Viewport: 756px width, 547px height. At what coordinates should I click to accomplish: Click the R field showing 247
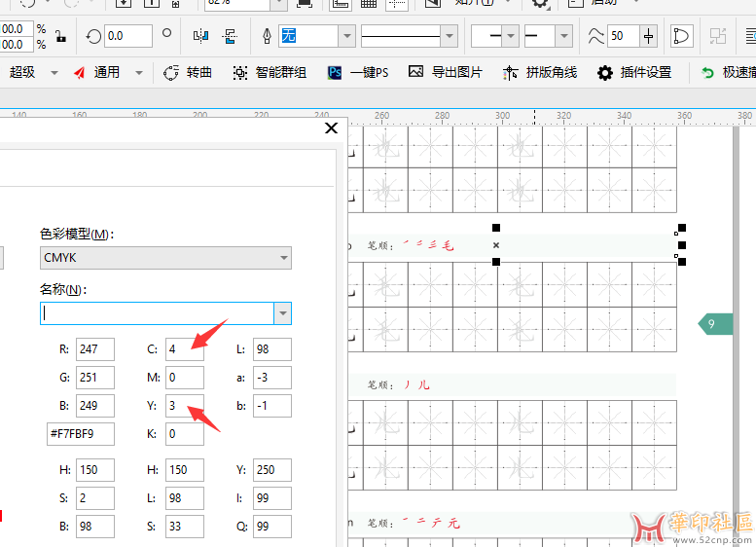click(x=95, y=349)
